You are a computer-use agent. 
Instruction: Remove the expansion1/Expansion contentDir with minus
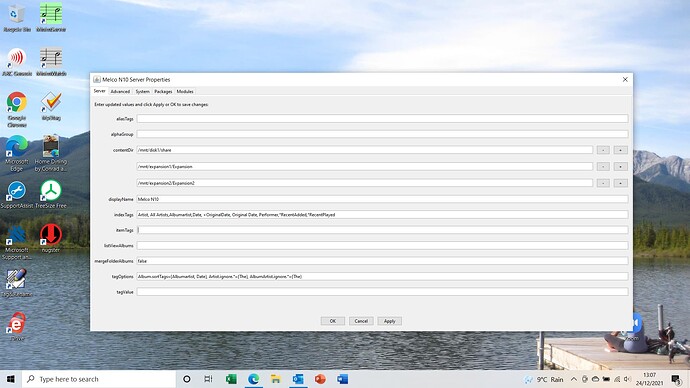603,167
